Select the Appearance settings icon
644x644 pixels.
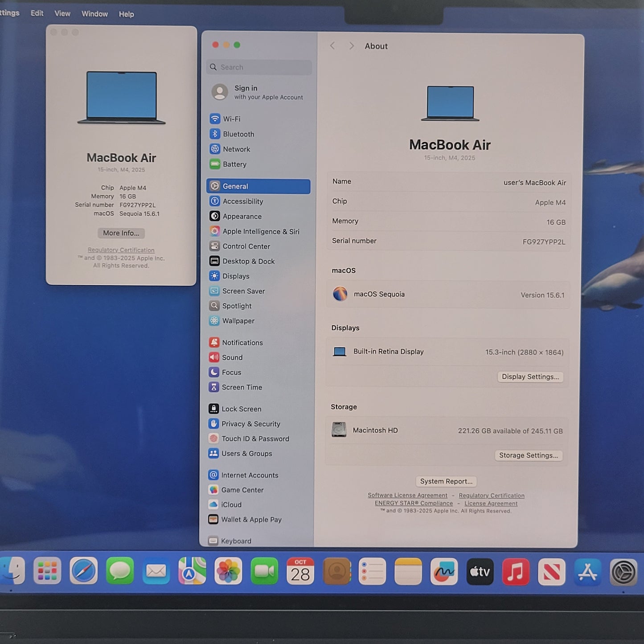click(215, 216)
